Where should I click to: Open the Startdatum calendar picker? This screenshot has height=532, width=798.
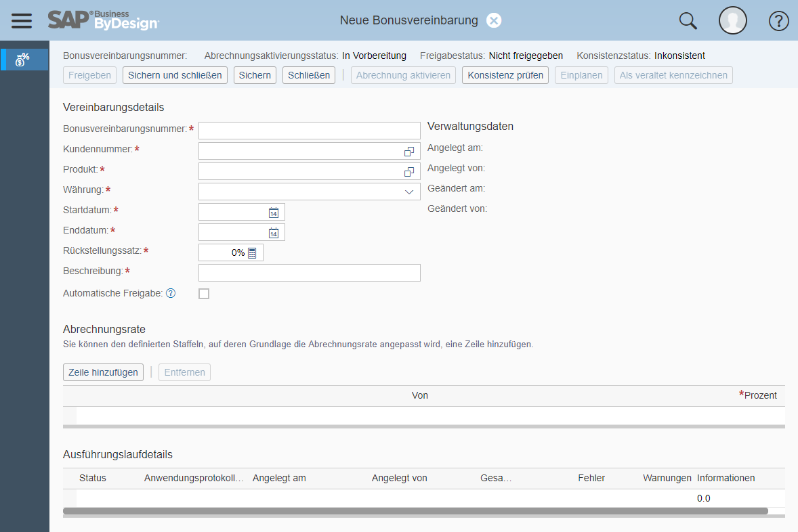coord(274,213)
